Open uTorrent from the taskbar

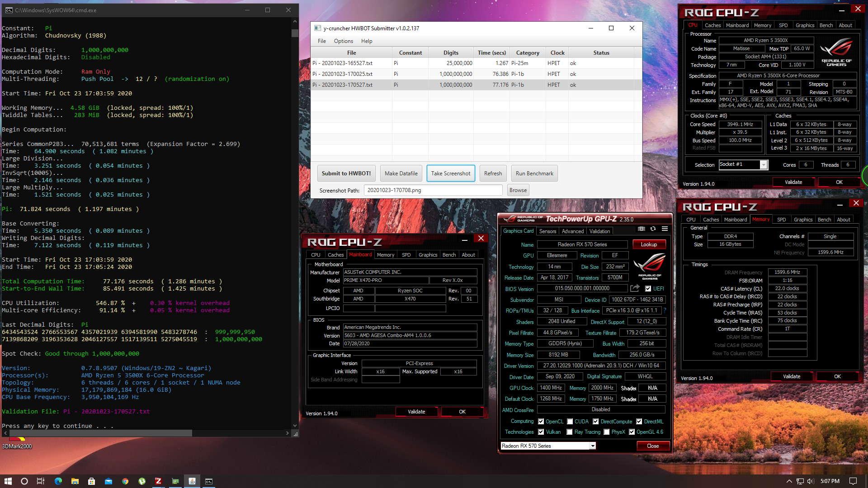coord(142,481)
